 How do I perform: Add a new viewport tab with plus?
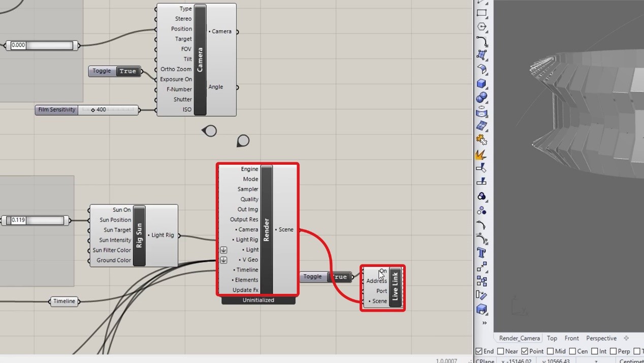626,338
